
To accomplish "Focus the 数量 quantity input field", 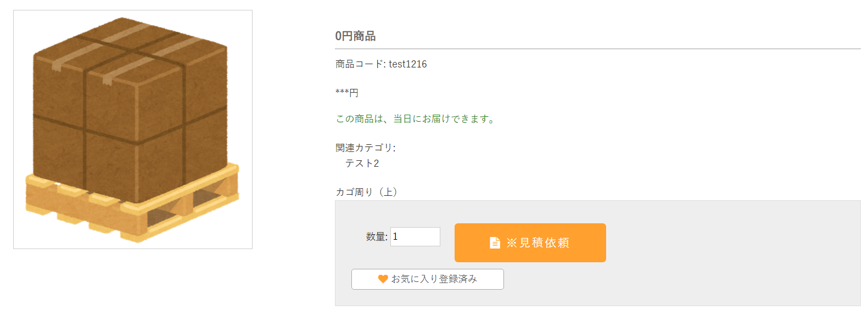I will pyautogui.click(x=415, y=236).
